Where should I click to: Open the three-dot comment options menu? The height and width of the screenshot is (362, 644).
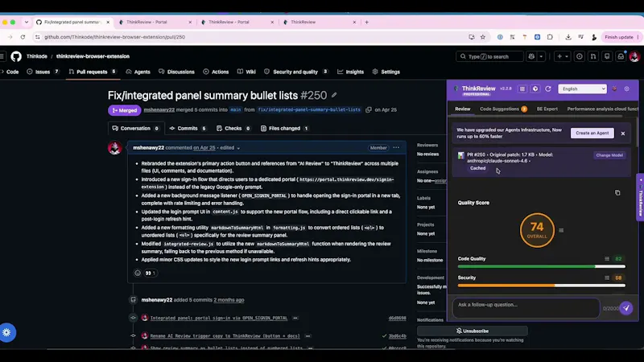point(396,148)
